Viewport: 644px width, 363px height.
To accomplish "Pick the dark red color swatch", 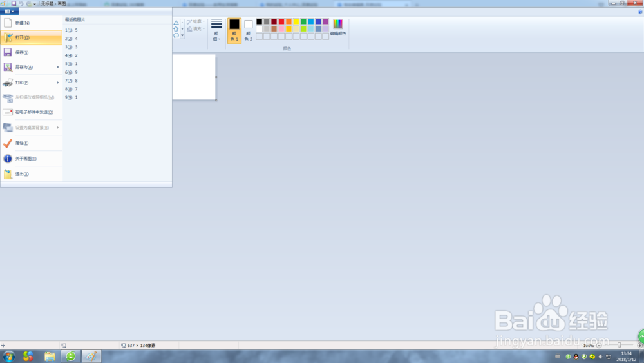I will coord(274,21).
